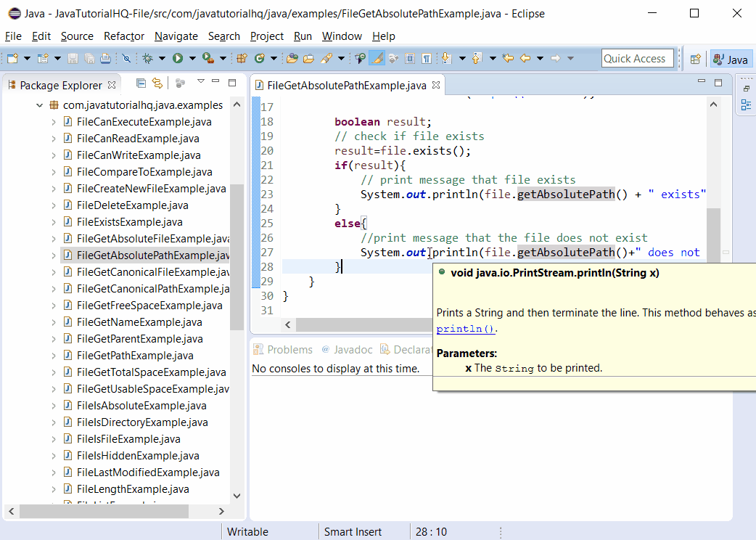
Task: Open the Window menu
Action: pyautogui.click(x=342, y=36)
